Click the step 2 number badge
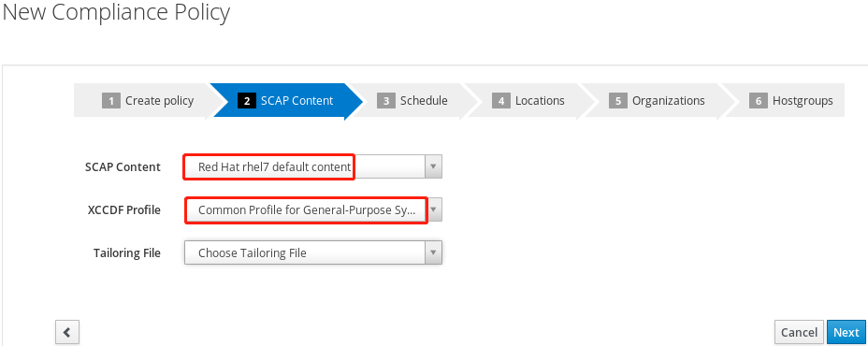This screenshot has width=868, height=346. pos(247,101)
